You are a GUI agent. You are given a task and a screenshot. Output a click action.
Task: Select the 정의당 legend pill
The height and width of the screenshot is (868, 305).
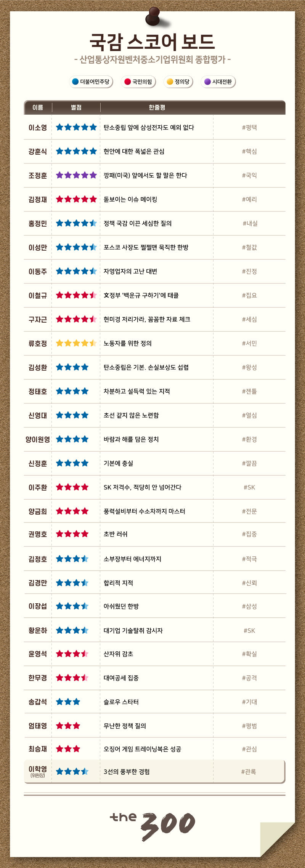[178, 82]
